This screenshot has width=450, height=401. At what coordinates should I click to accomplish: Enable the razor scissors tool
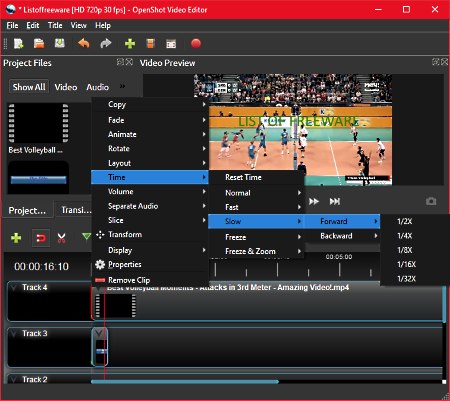tap(61, 238)
